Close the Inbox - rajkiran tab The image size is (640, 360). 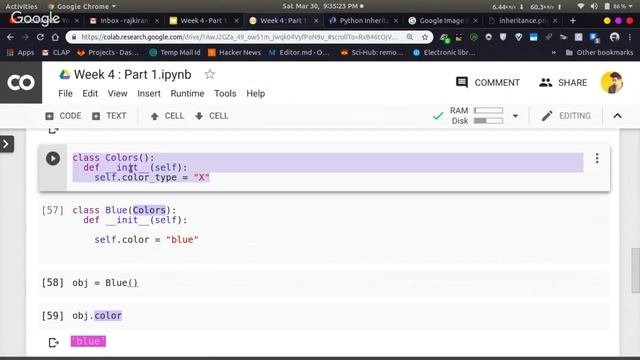point(157,20)
